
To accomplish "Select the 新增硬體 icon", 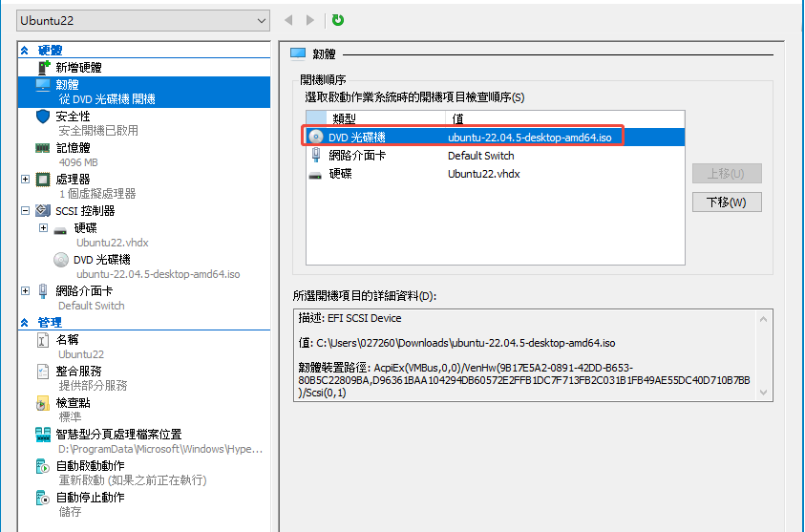I will [x=44, y=67].
